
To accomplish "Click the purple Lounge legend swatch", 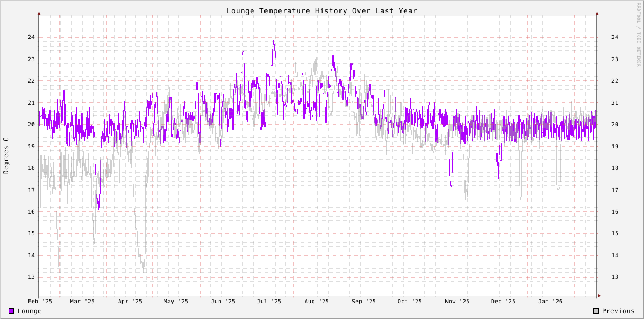I will tap(12, 311).
